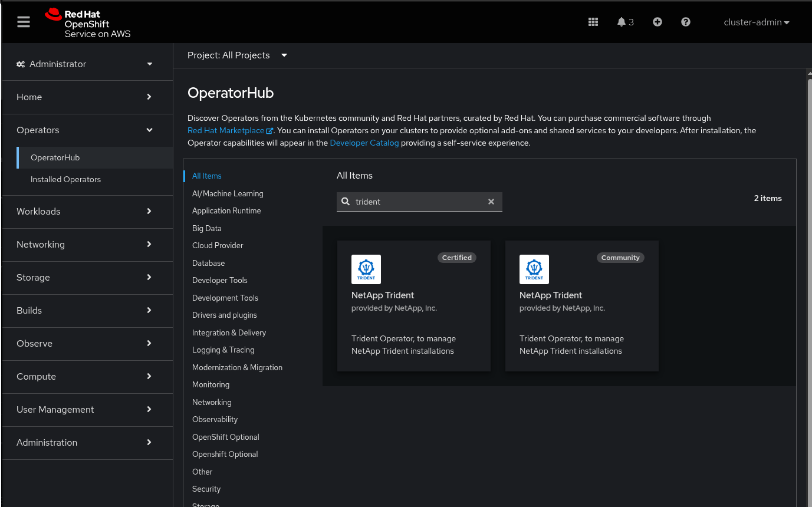Open the application launcher grid icon
The height and width of the screenshot is (507, 812).
coord(593,22)
